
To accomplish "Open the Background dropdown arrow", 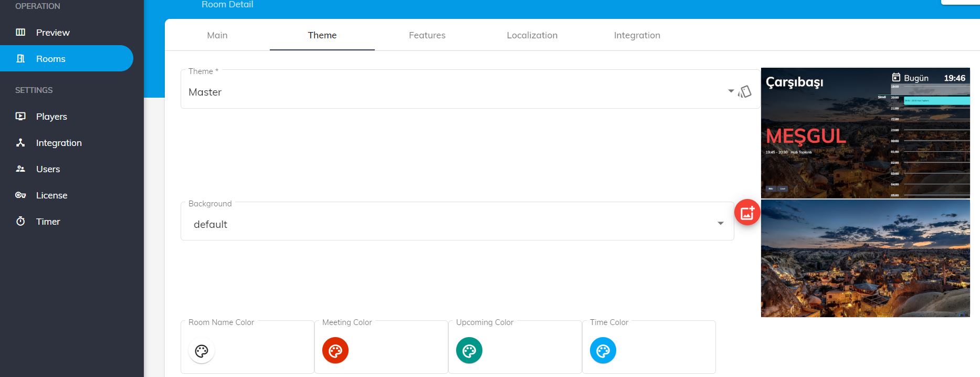I will pyautogui.click(x=720, y=224).
